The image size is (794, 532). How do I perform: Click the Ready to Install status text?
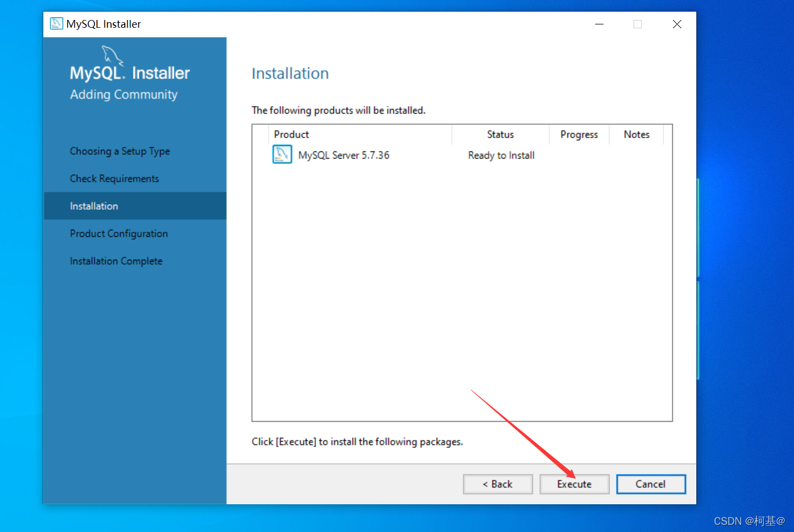point(501,155)
